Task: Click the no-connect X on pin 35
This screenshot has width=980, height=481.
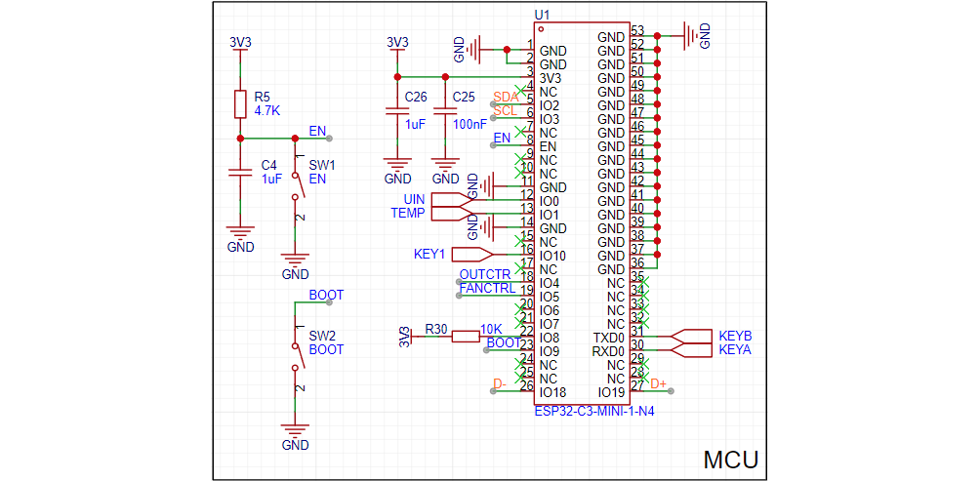Action: [x=644, y=282]
